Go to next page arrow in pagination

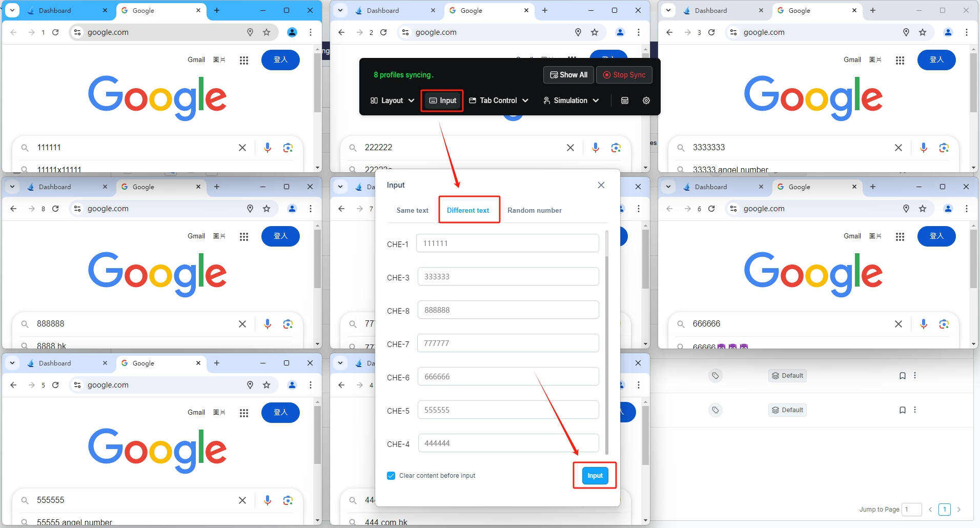959,510
